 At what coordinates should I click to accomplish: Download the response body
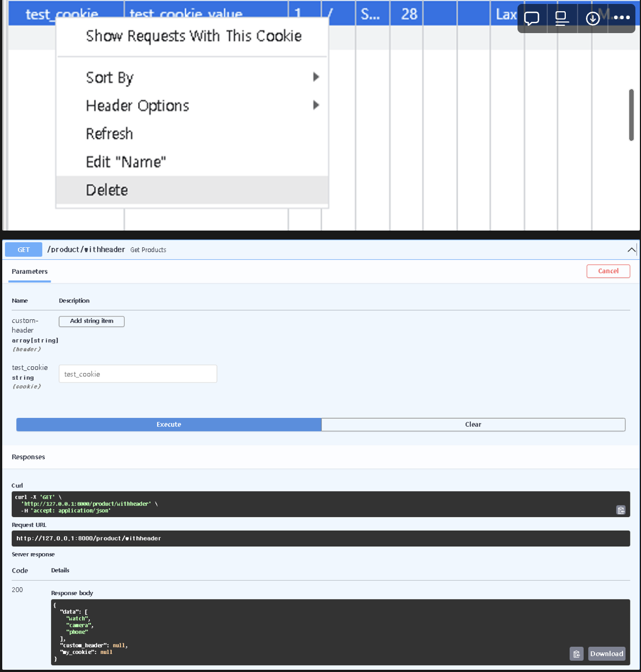[x=607, y=653]
